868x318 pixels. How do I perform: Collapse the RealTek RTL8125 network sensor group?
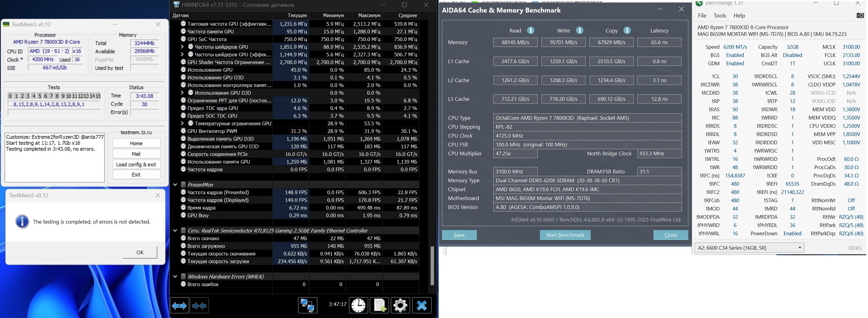click(x=175, y=231)
